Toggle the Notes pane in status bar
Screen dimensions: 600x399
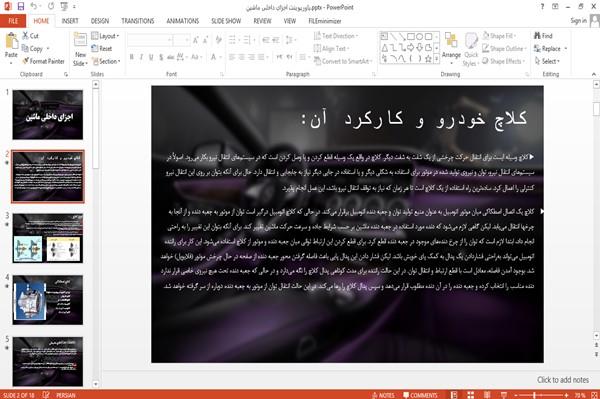[383, 395]
